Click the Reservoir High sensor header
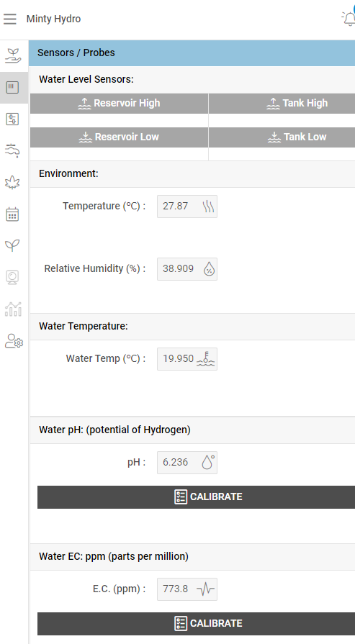Image resolution: width=355 pixels, height=644 pixels. coord(119,104)
